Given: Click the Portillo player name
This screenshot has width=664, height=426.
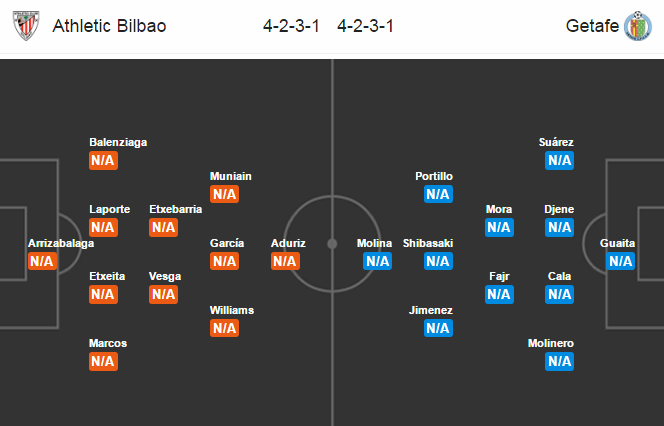Looking at the screenshot, I should tap(434, 176).
